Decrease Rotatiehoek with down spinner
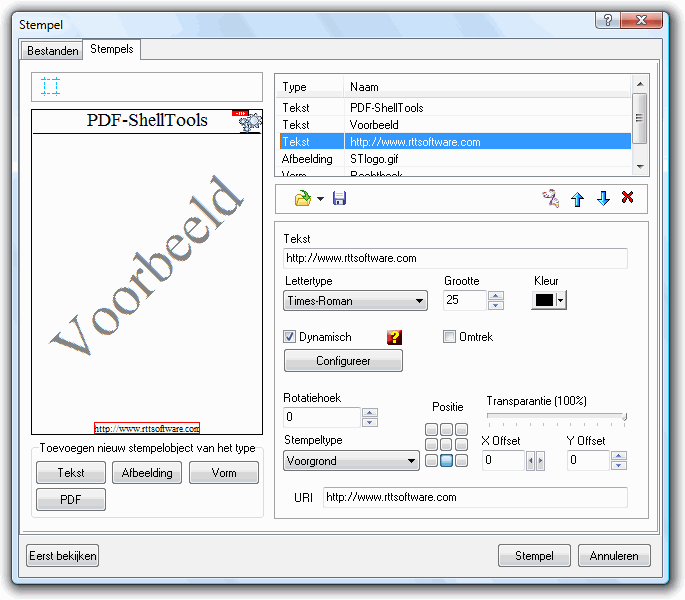685x600 pixels. point(370,422)
